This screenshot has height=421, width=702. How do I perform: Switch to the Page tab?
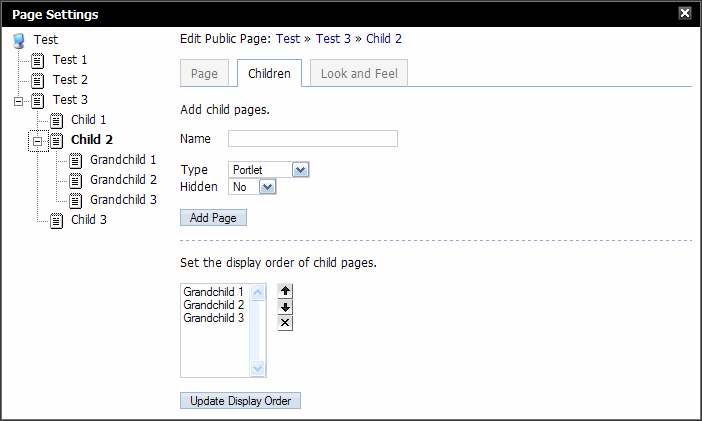pos(204,74)
